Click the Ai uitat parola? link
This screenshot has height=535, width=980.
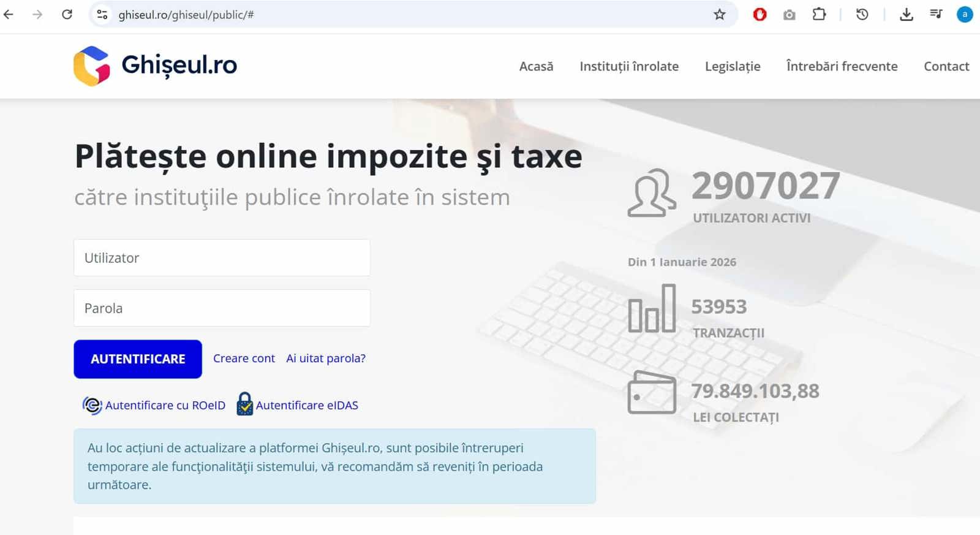click(326, 359)
